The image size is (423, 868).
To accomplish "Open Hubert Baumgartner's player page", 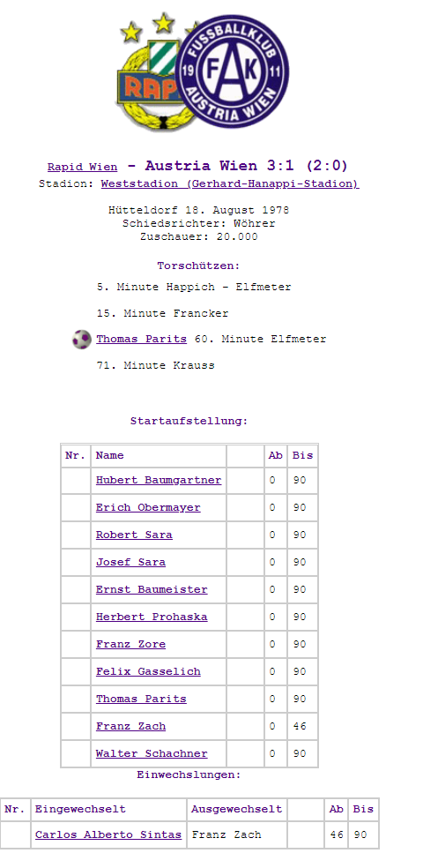I will pyautogui.click(x=159, y=480).
